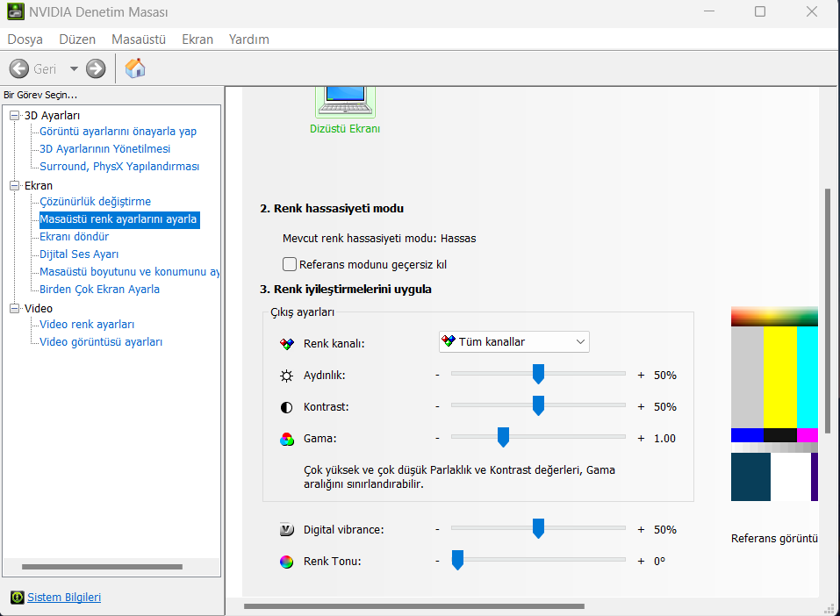
Task: Decrease Digital vibrance with minus sign
Action: (438, 529)
